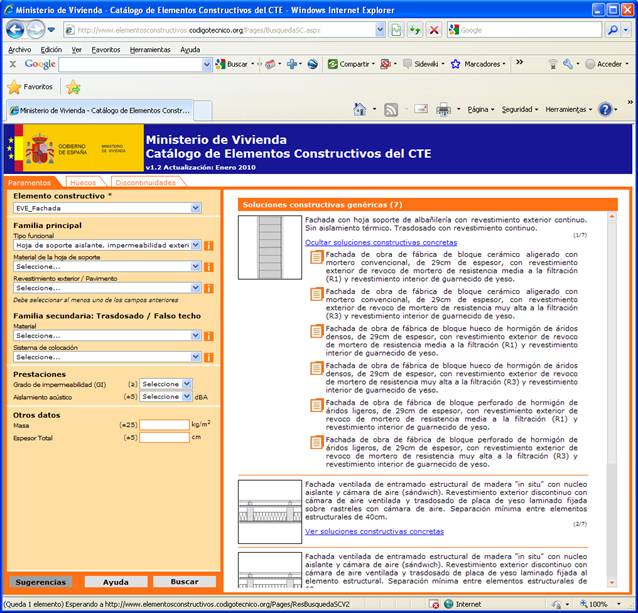Open the Elemento constructivo EVE_Fachada dropdown

pyautogui.click(x=107, y=208)
